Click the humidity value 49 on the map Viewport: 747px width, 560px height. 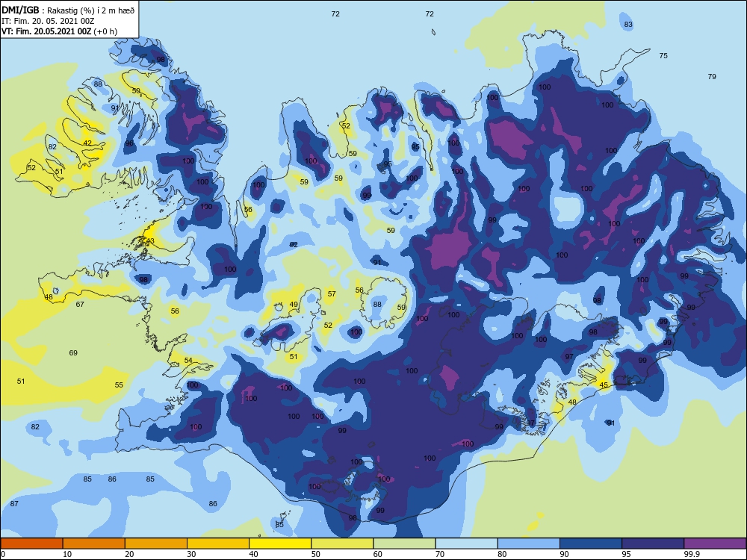294,305
